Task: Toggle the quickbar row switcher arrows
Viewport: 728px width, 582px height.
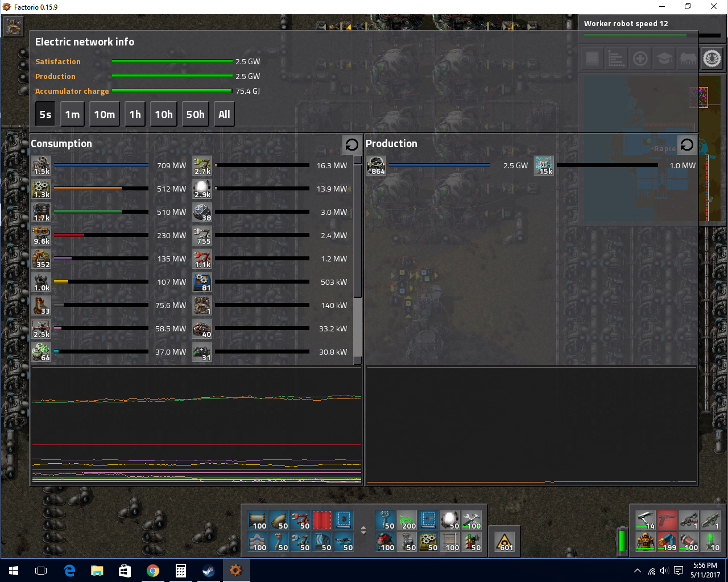Action: click(364, 530)
